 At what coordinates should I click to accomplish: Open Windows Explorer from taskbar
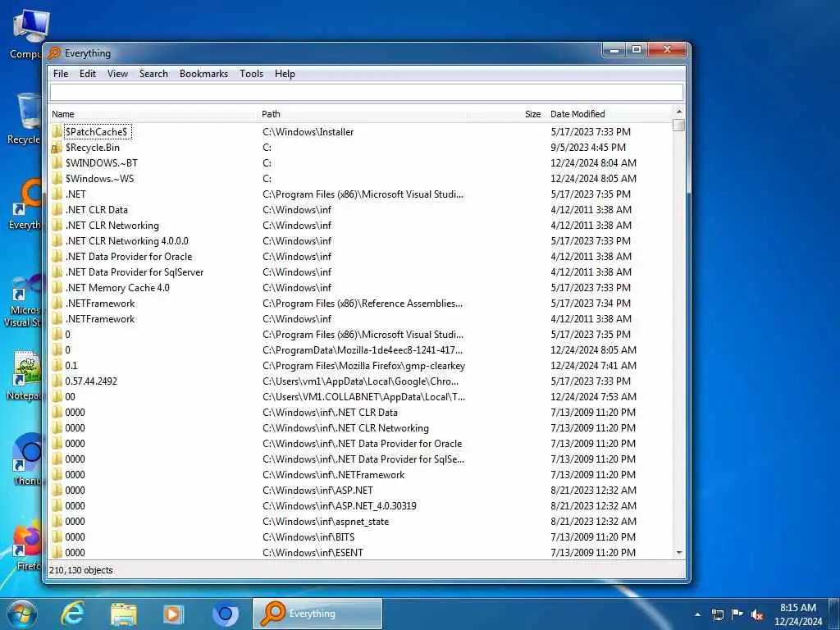124,614
